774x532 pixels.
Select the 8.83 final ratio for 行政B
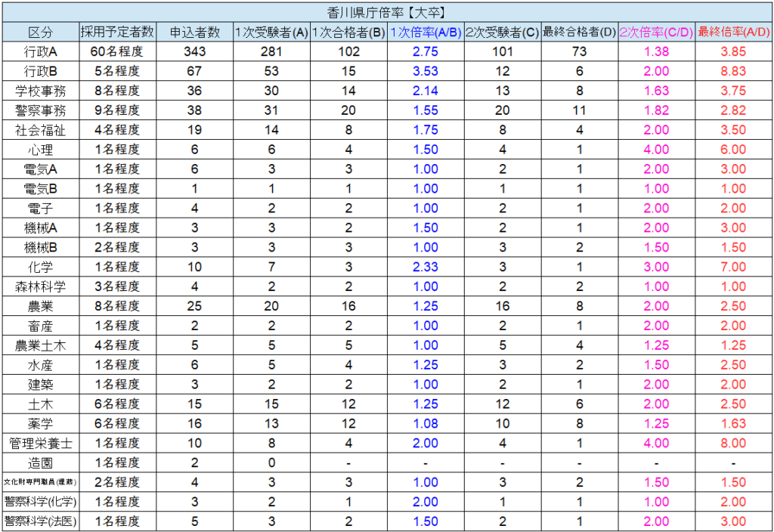pos(733,71)
